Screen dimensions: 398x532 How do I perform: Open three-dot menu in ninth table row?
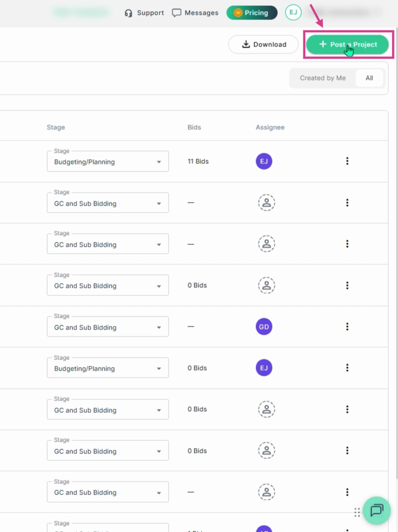347,492
